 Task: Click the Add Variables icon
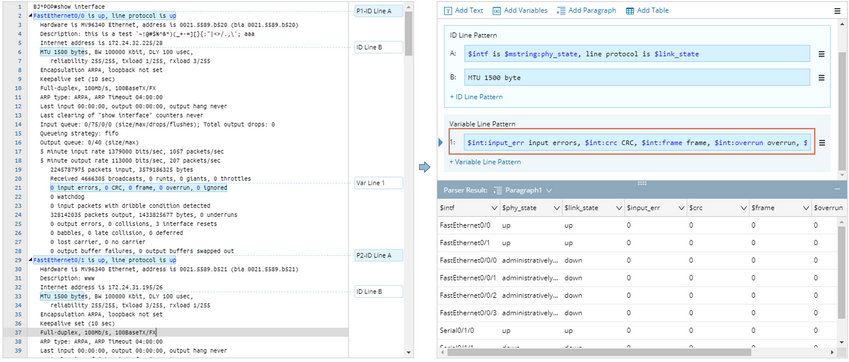(x=496, y=11)
